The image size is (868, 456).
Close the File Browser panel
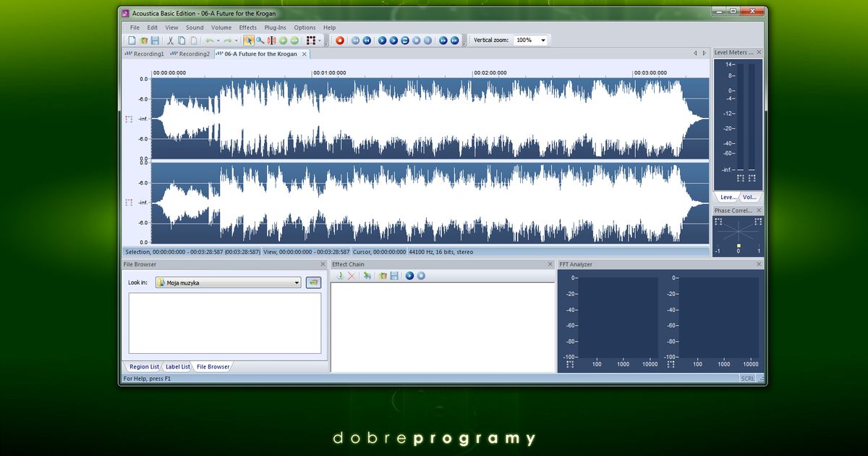(x=323, y=264)
